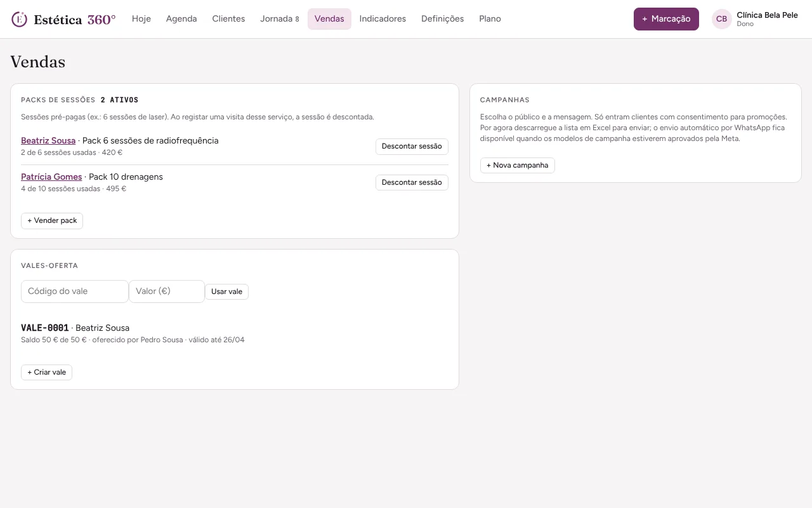812x508 pixels.
Task: Descontar sessão for Patrícia Gomes' pack
Action: click(x=412, y=182)
